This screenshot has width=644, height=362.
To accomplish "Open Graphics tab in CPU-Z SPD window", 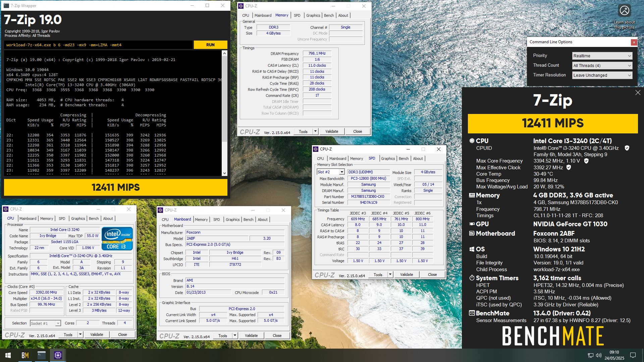I will tap(388, 159).
